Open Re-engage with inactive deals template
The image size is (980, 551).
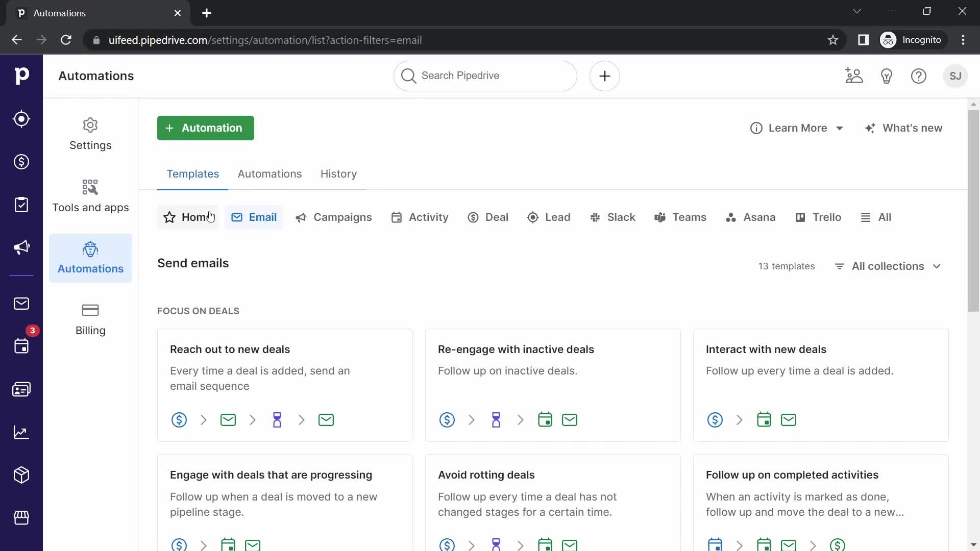(553, 385)
